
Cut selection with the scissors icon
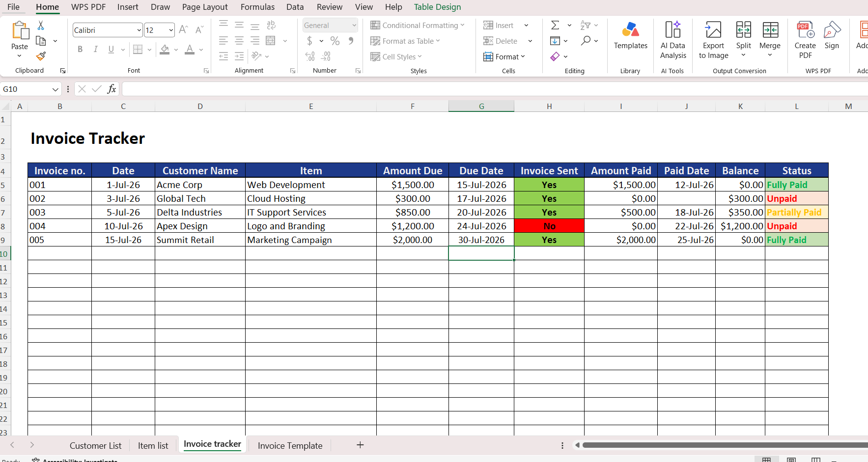(41, 26)
